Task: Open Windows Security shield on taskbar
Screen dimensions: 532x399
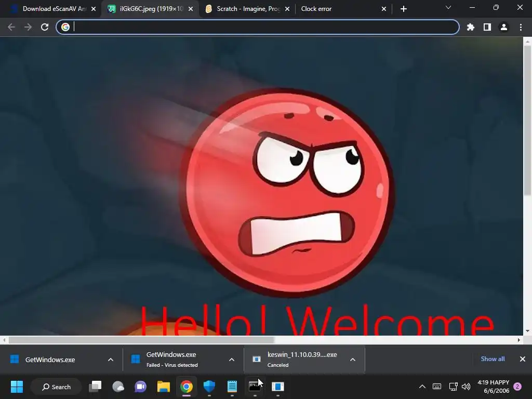Action: (209, 387)
